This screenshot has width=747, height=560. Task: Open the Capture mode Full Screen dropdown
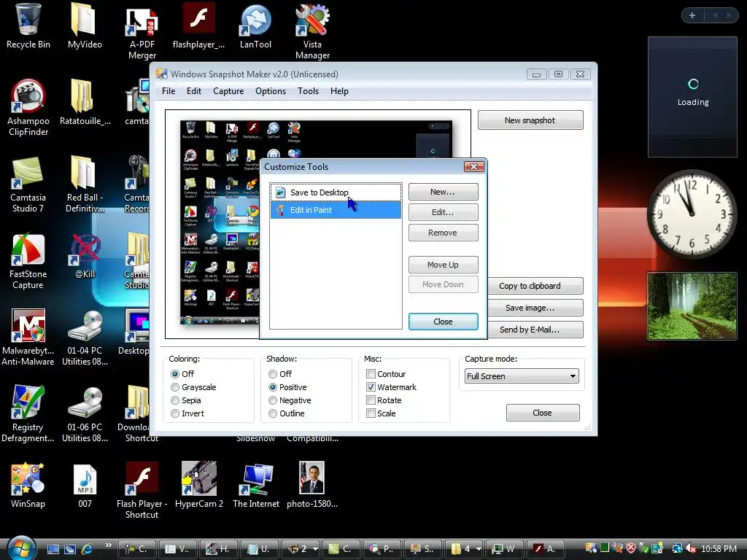[x=522, y=376]
